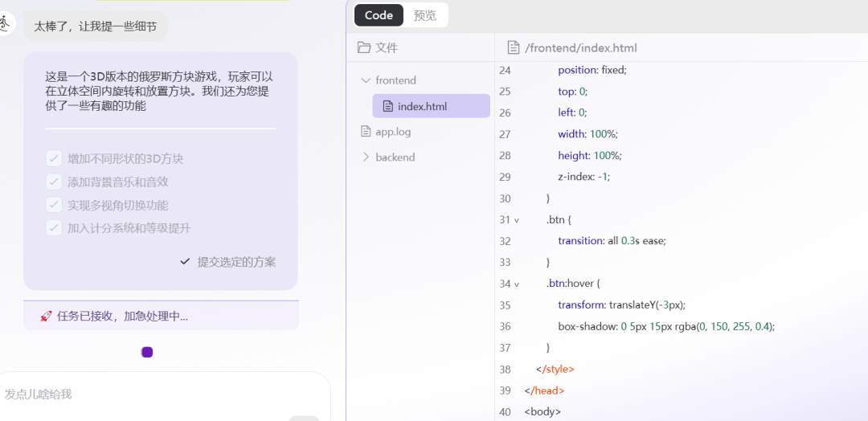Click the rocket icon in status message

tap(46, 317)
